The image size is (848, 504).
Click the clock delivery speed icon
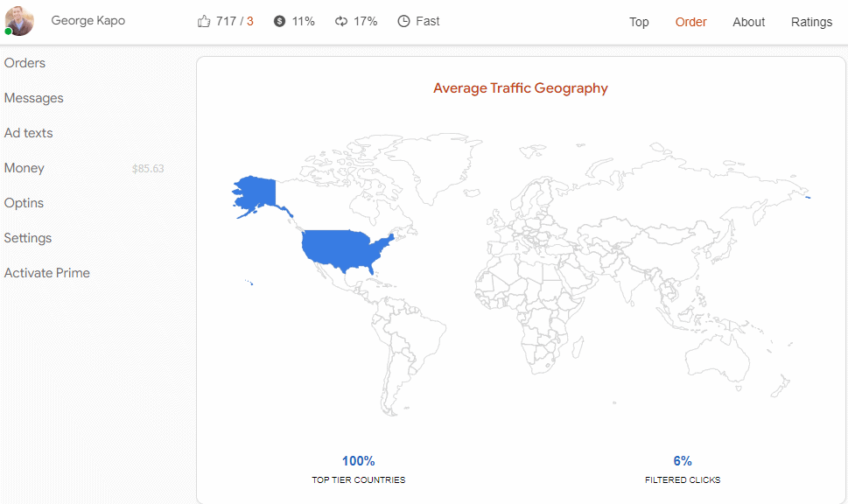click(403, 21)
